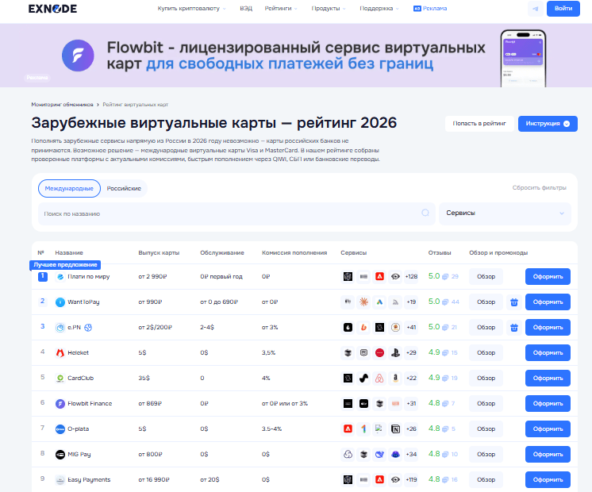Open Обзор for e.PN
This screenshot has width=592, height=492.
coord(486,327)
